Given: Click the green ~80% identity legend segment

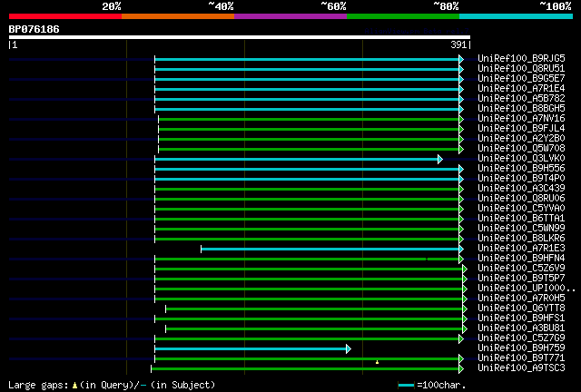Looking at the screenshot, I should [x=403, y=16].
